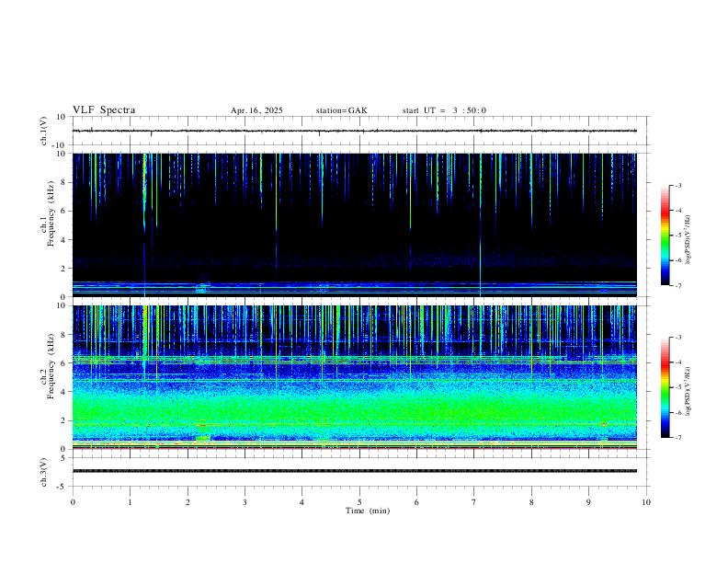Click the -5 label on lower color bar
The width and height of the screenshot is (728, 563).
point(678,387)
